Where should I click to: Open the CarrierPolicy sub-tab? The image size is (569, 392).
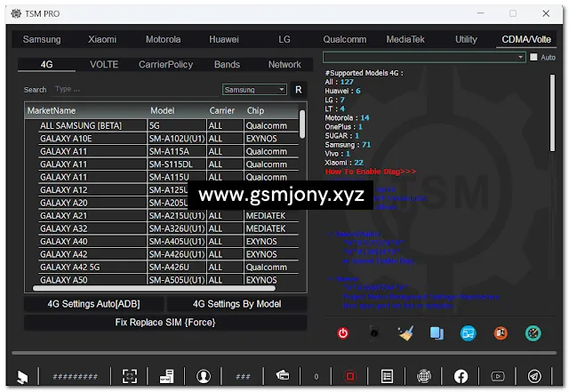click(166, 65)
